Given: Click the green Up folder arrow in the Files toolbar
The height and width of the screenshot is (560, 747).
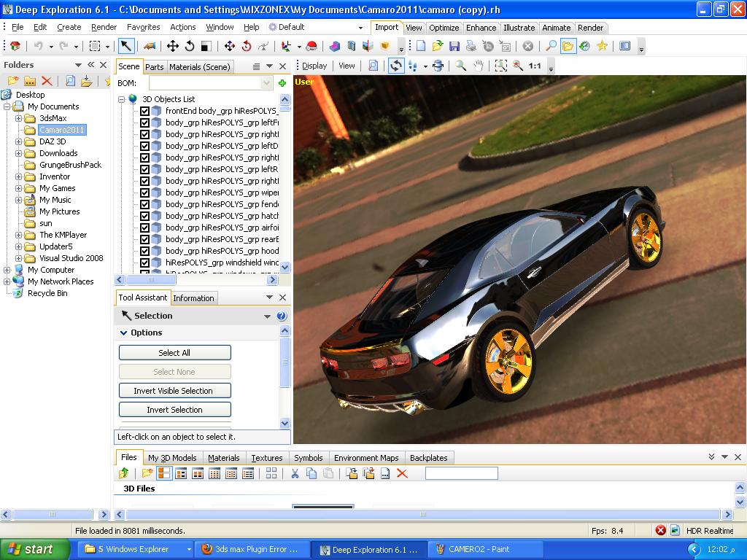Looking at the screenshot, I should coord(123,472).
